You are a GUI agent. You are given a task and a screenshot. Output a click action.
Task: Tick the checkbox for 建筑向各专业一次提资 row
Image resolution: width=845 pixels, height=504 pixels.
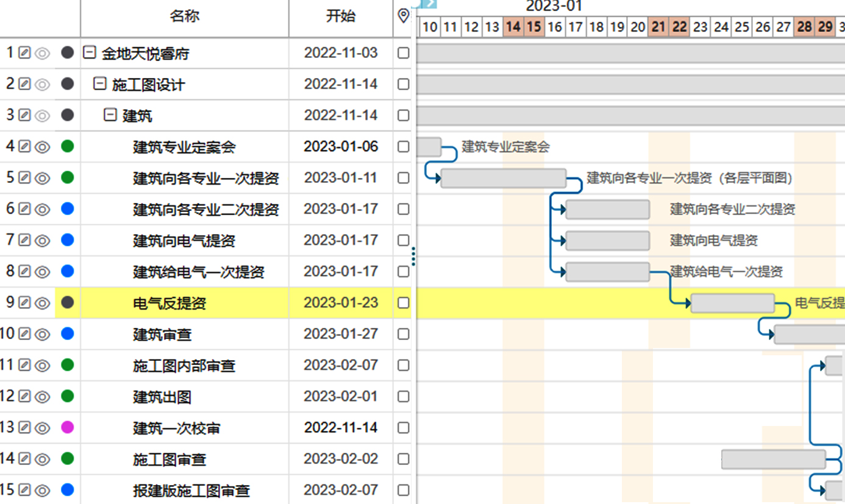(403, 178)
